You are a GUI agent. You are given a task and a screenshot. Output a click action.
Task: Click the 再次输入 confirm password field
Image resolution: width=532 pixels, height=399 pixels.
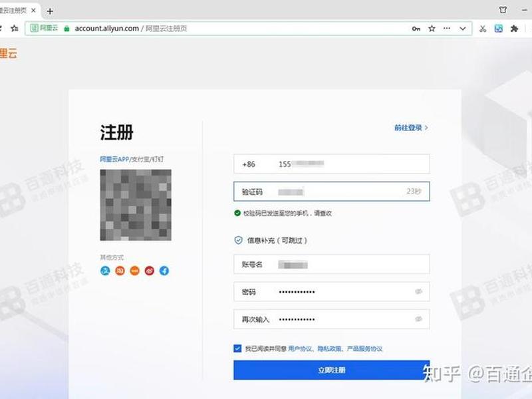pos(331,319)
